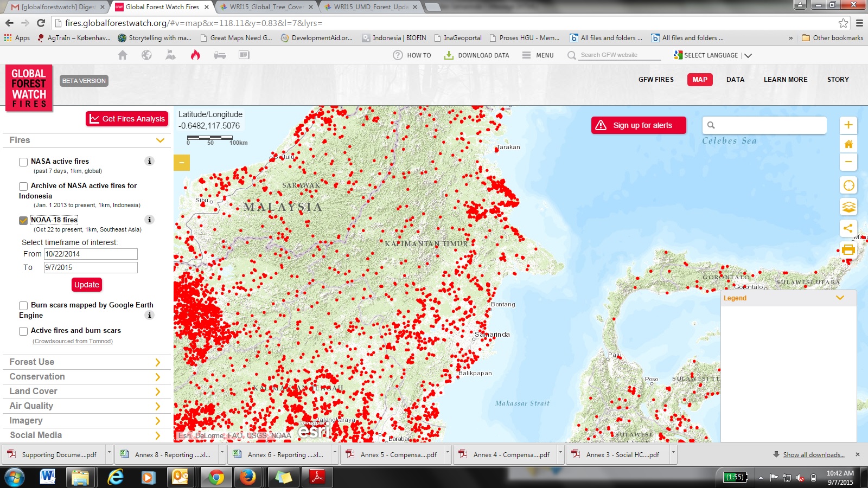The image size is (868, 488).
Task: Click the print map icon
Action: [x=848, y=250]
